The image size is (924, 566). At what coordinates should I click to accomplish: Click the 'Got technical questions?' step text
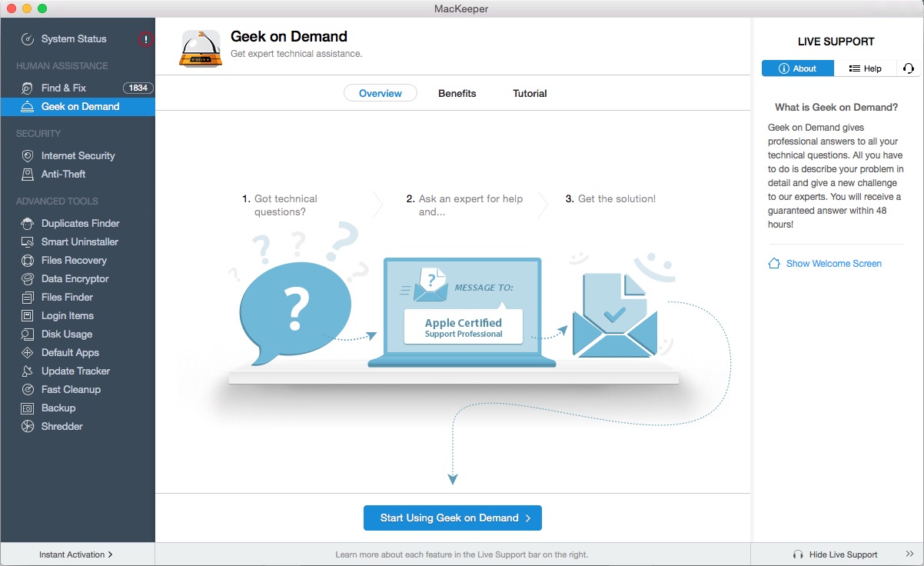(x=286, y=205)
